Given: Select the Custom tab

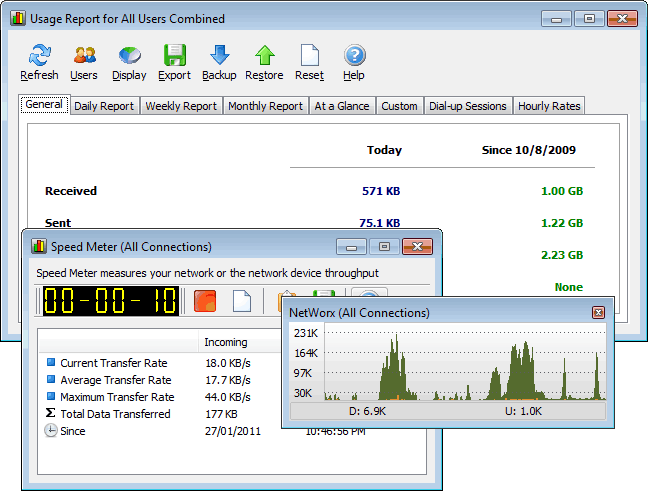Looking at the screenshot, I should [x=399, y=106].
